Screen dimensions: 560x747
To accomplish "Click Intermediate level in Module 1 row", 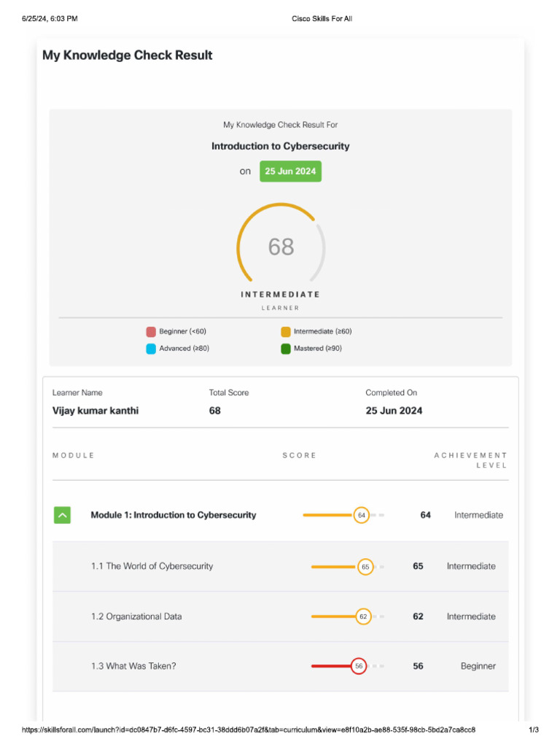I will point(478,515).
